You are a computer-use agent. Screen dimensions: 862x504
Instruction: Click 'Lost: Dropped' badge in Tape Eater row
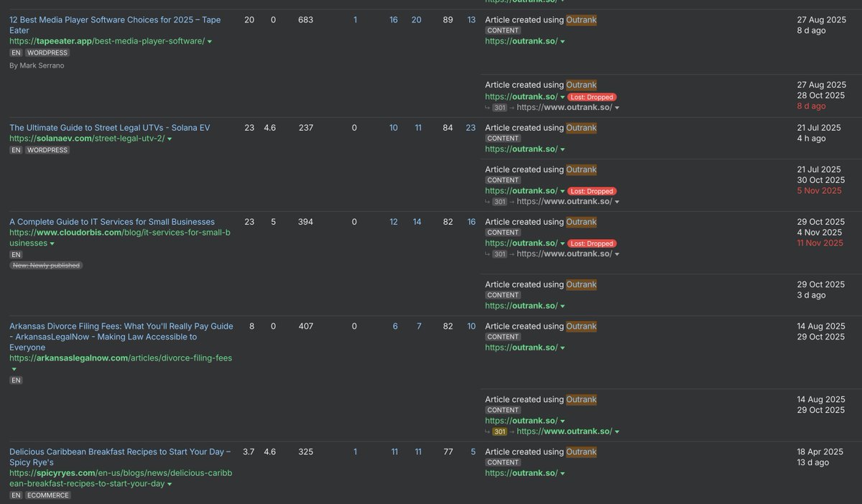coord(592,97)
